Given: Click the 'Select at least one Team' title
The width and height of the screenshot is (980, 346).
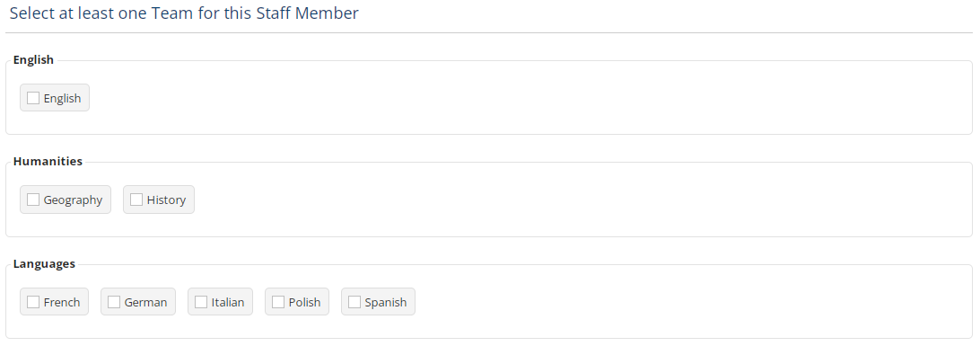Looking at the screenshot, I should click(184, 13).
